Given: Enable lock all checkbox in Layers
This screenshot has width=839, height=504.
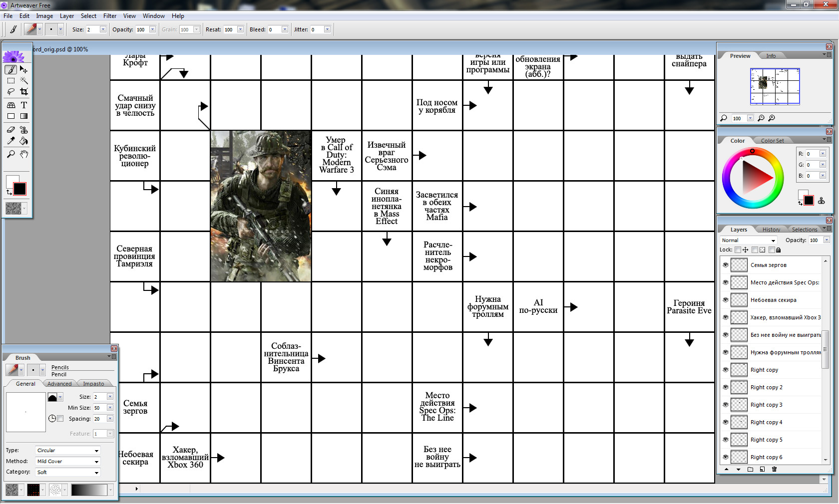Looking at the screenshot, I should pyautogui.click(x=772, y=250).
